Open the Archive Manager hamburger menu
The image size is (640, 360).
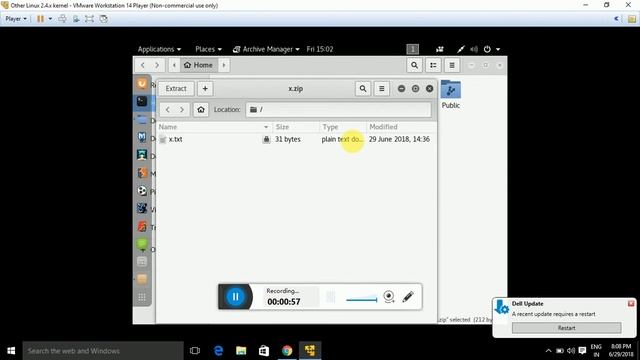tap(382, 89)
